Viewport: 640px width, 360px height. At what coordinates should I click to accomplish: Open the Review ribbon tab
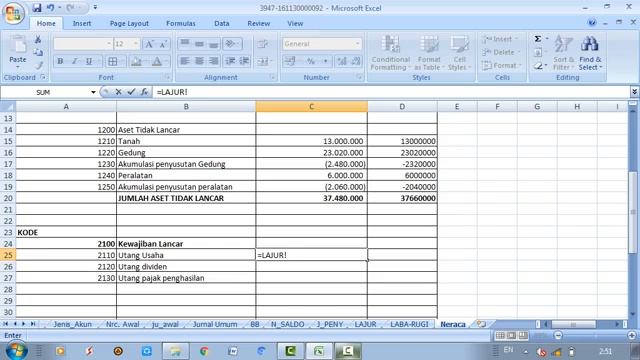click(x=258, y=24)
